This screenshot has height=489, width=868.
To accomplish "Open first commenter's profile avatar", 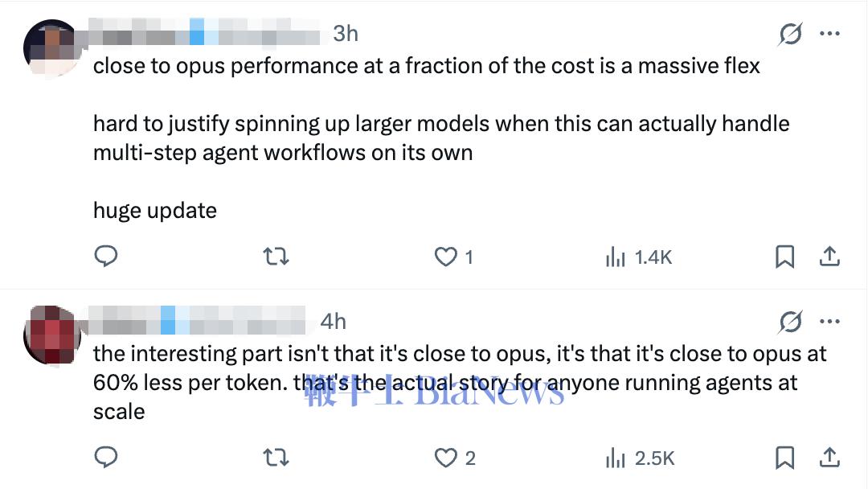I will 52,47.
